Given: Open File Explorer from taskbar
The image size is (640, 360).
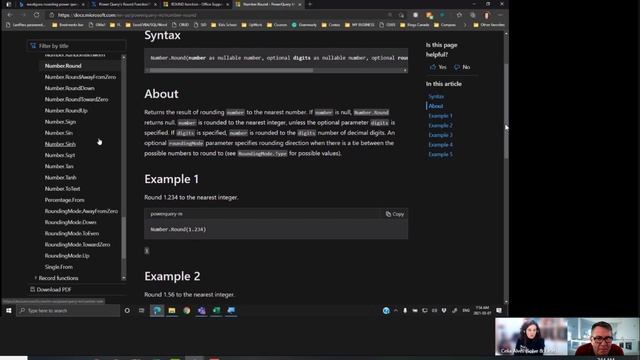Looking at the screenshot, I should 172,311.
